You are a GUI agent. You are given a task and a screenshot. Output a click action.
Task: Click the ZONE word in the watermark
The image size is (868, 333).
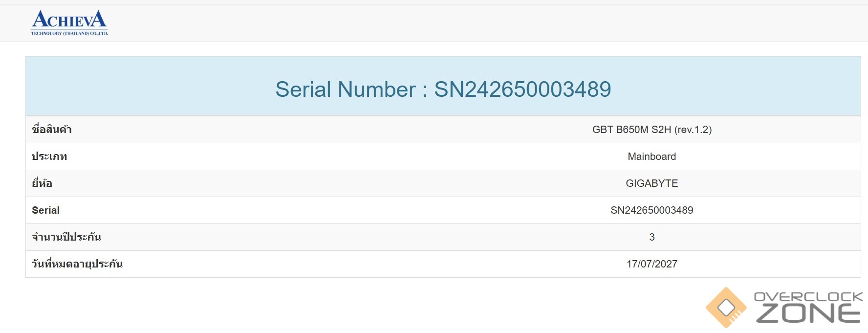(808, 313)
